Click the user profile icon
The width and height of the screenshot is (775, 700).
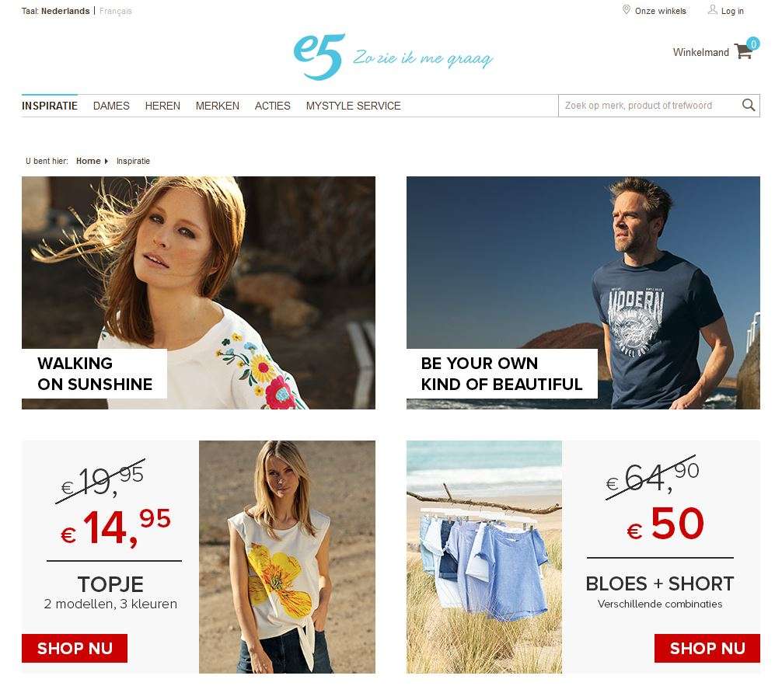point(712,10)
